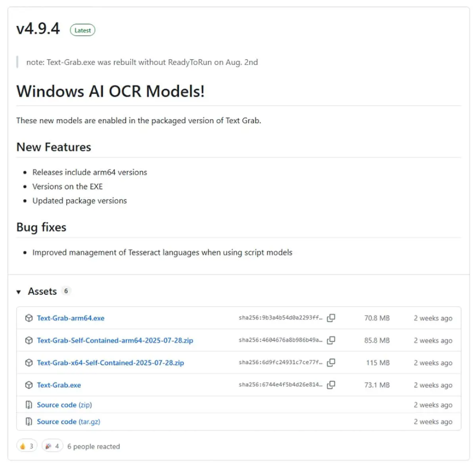Download Source code (zip)
476x469 pixels.
point(64,405)
